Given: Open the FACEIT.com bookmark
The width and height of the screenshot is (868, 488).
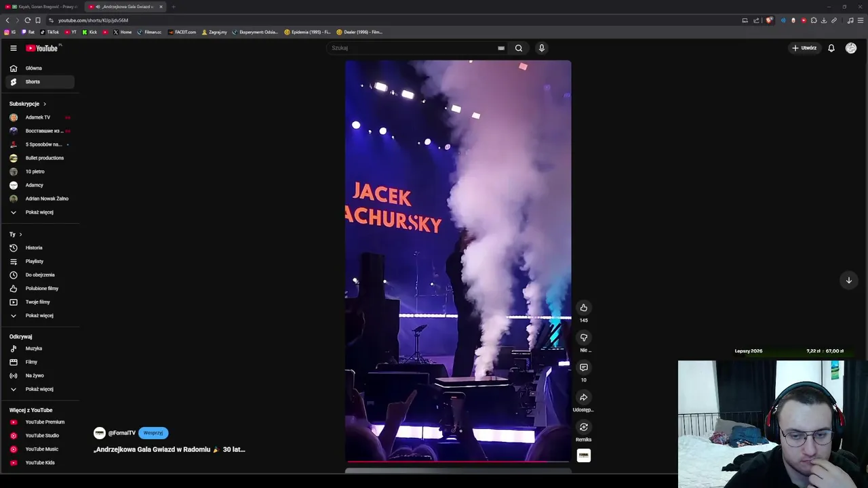Looking at the screenshot, I should (x=182, y=32).
